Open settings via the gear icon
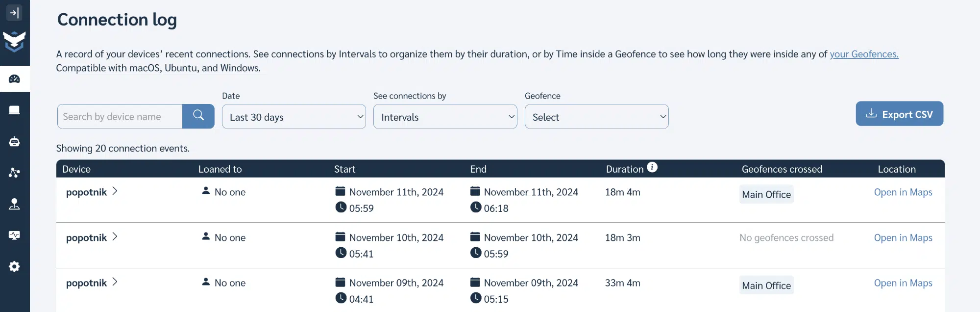The image size is (980, 312). [x=15, y=266]
